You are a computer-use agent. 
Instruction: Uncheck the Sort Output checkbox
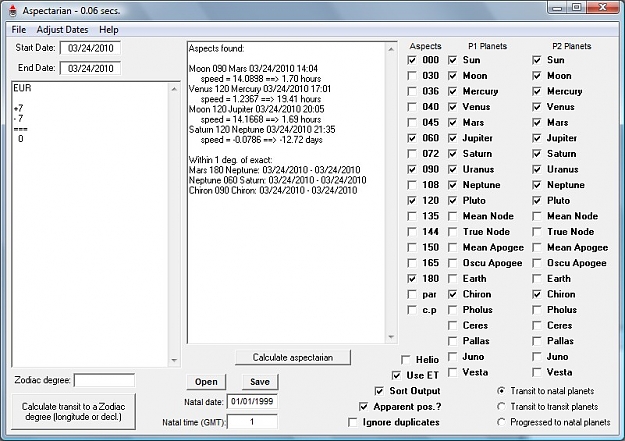(379, 391)
